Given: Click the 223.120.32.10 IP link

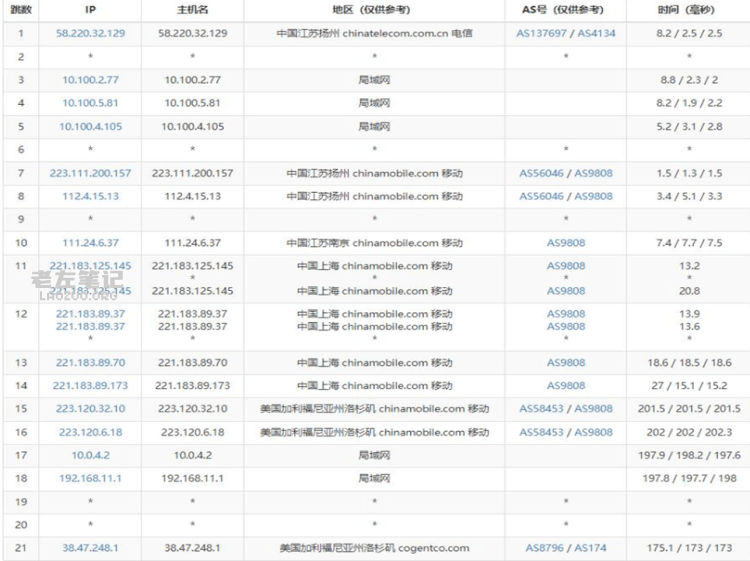Looking at the screenshot, I should pos(91,408).
